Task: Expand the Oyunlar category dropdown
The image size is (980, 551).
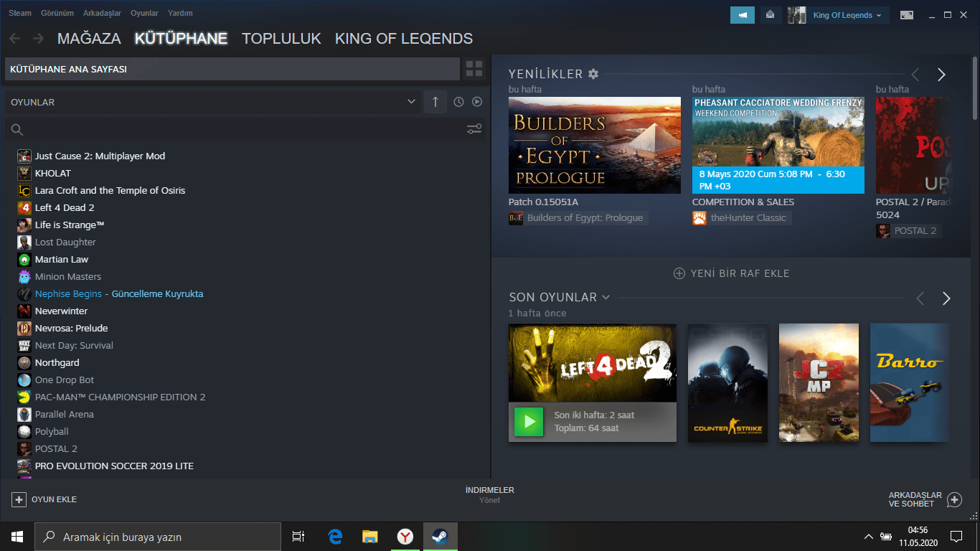Action: pos(411,102)
